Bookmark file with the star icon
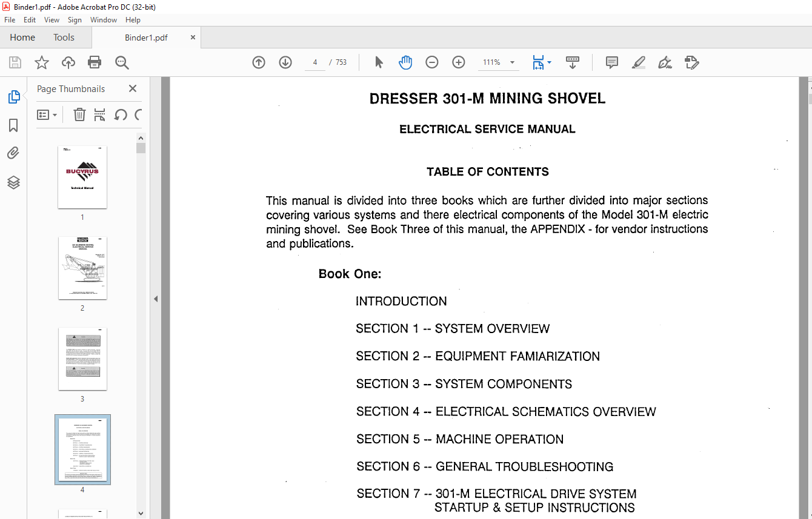Screen dimensions: 812x519 coord(42,62)
